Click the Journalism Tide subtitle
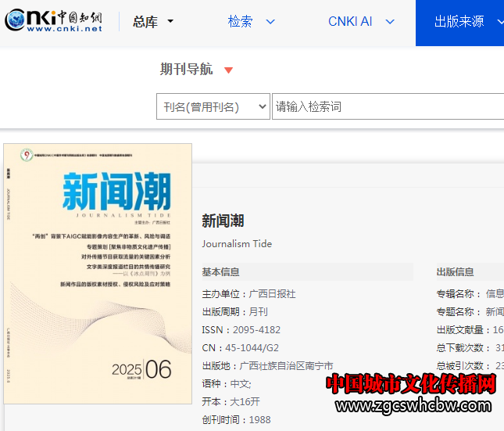The image size is (504, 431). pos(237,243)
